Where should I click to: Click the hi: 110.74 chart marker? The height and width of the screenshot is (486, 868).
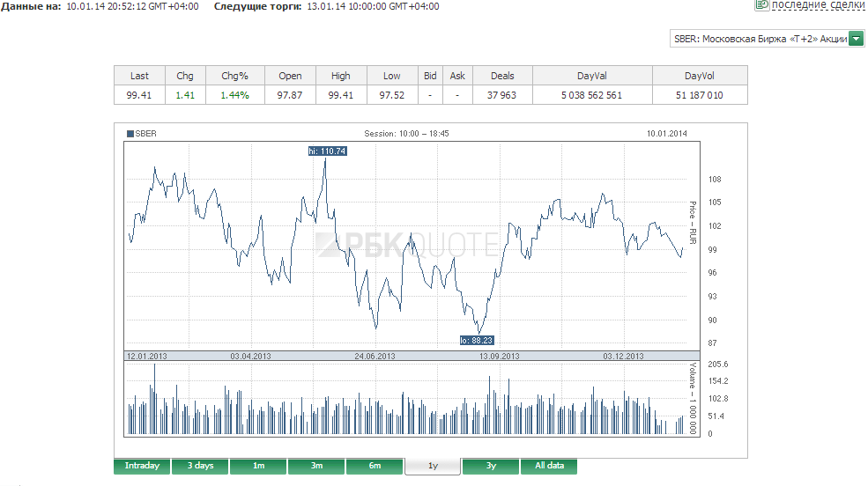point(327,151)
